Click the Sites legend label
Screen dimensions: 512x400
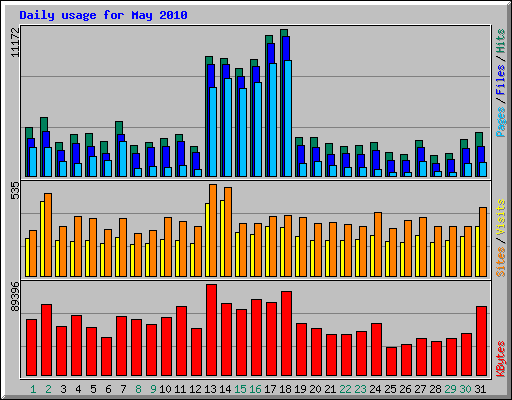pos(501,262)
